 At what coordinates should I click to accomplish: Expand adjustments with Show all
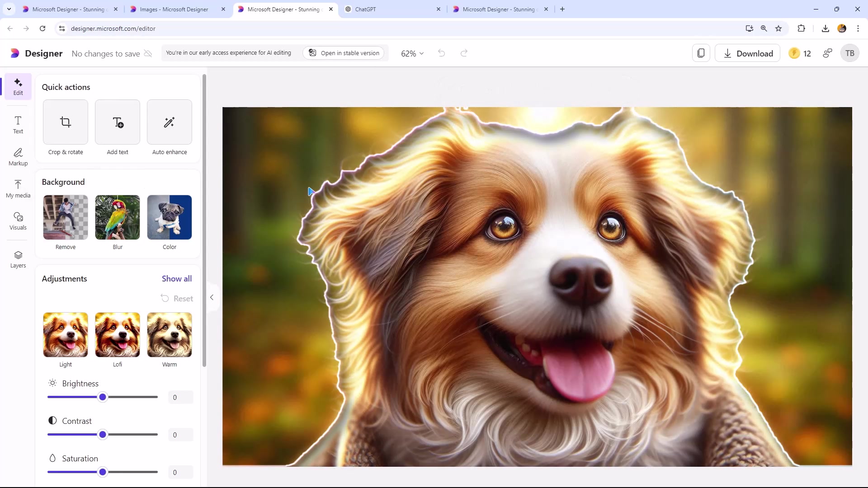[177, 279]
